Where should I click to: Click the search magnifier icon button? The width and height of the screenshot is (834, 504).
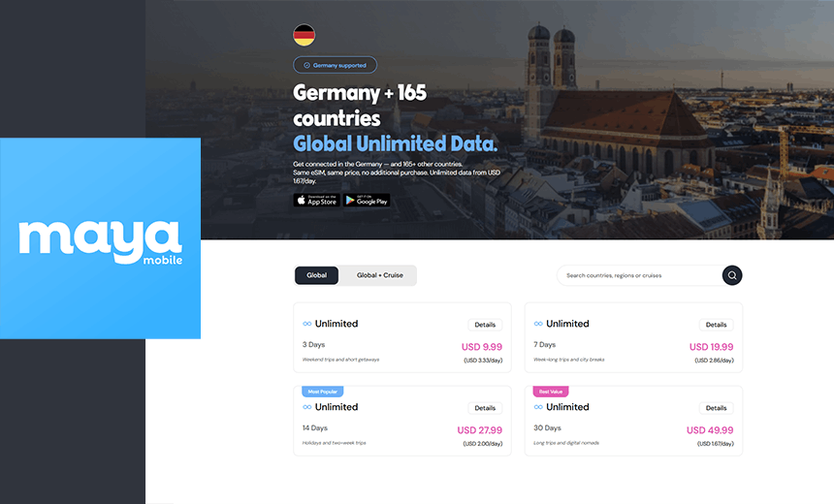click(732, 275)
